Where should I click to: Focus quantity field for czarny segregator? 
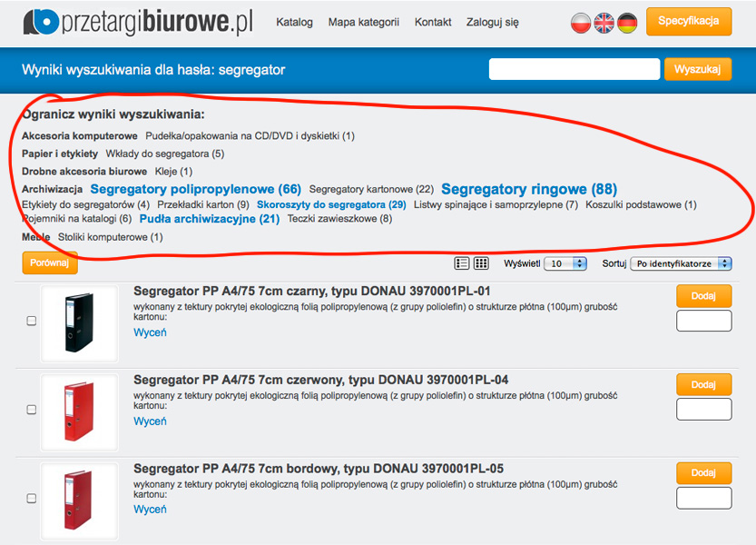[x=704, y=321]
